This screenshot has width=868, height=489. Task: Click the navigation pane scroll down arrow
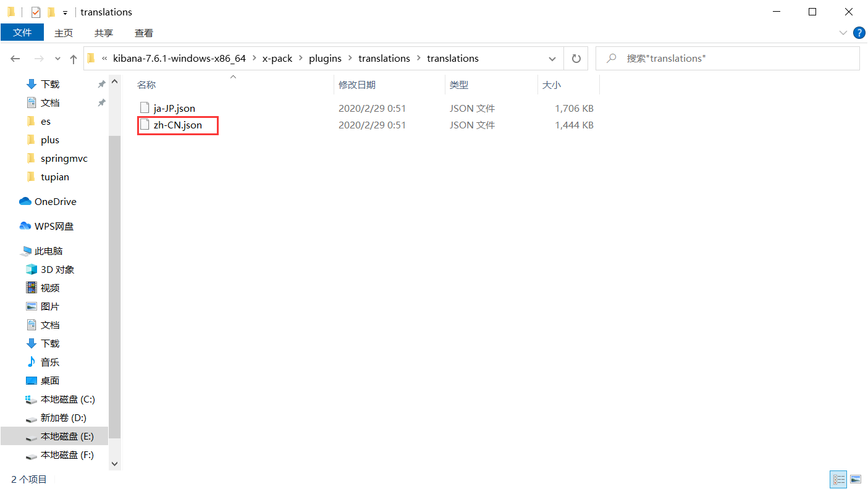[x=114, y=464]
